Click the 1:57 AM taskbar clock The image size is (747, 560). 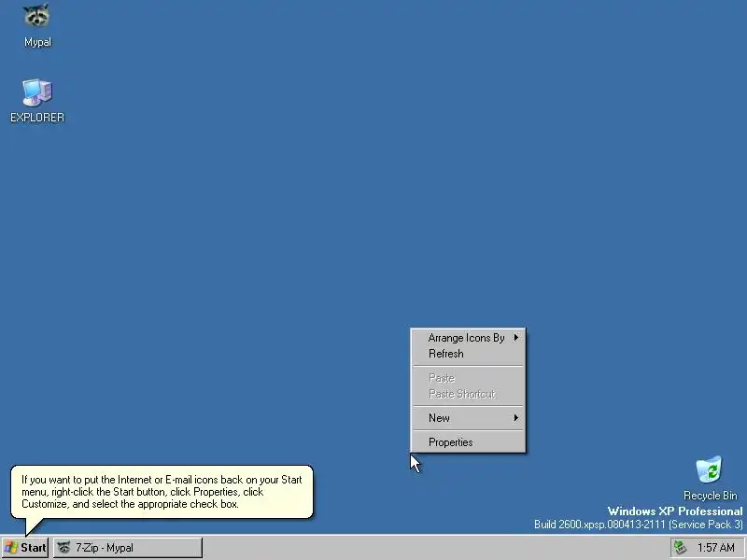coord(715,548)
